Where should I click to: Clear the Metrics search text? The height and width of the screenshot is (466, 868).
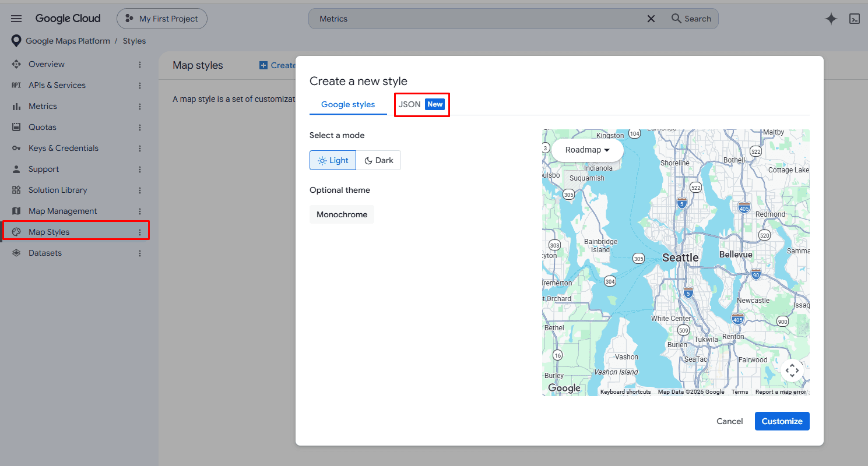coord(651,19)
